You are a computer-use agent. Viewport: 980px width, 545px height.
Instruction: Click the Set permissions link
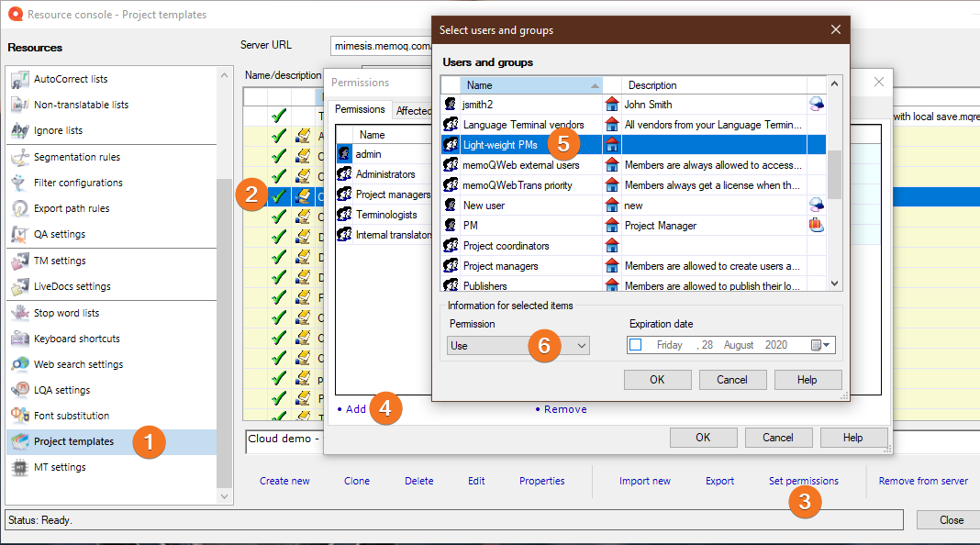click(x=804, y=481)
